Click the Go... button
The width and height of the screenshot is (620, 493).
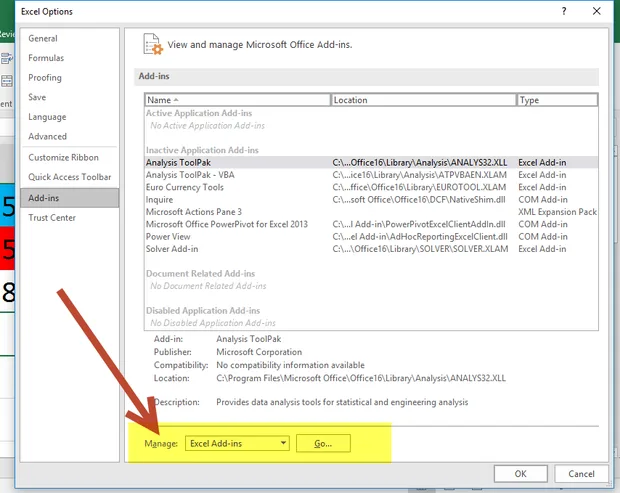pos(323,443)
